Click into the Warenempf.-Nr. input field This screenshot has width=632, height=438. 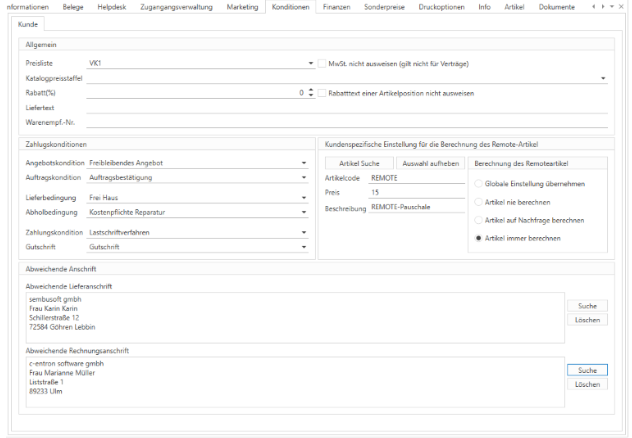[347, 123]
